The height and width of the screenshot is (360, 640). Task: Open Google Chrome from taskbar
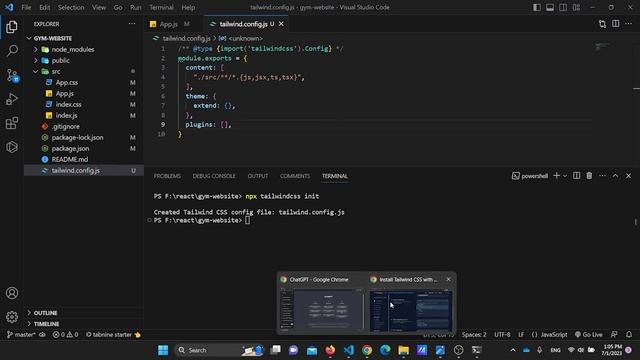[367, 350]
